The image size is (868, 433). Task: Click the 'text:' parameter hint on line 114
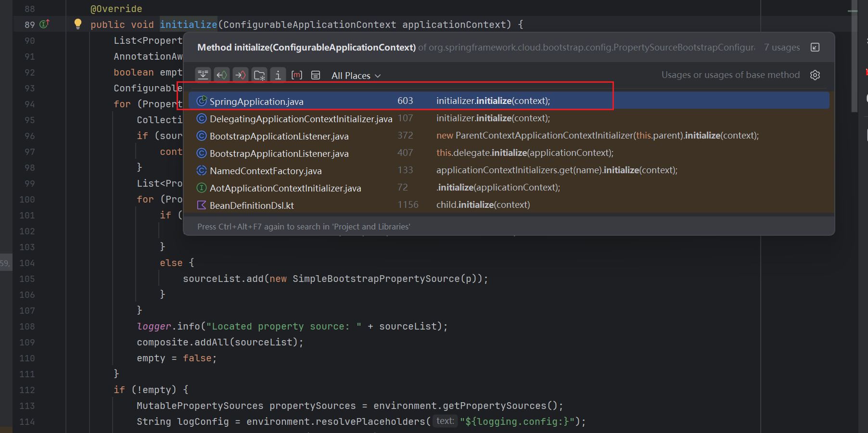click(445, 421)
